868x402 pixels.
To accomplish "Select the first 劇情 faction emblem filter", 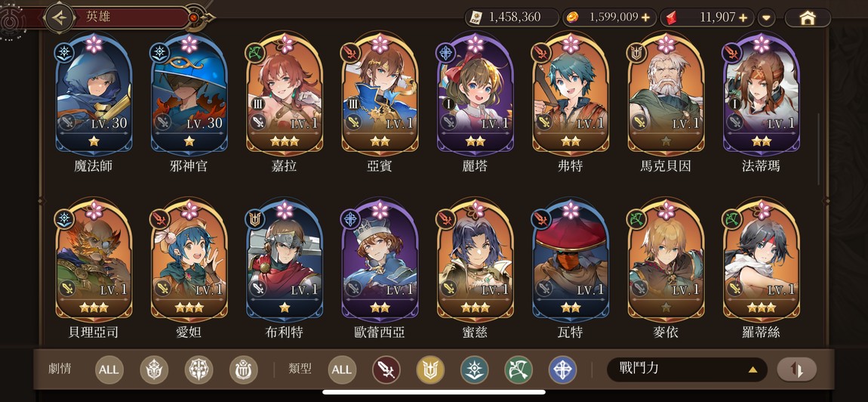I will (x=154, y=370).
